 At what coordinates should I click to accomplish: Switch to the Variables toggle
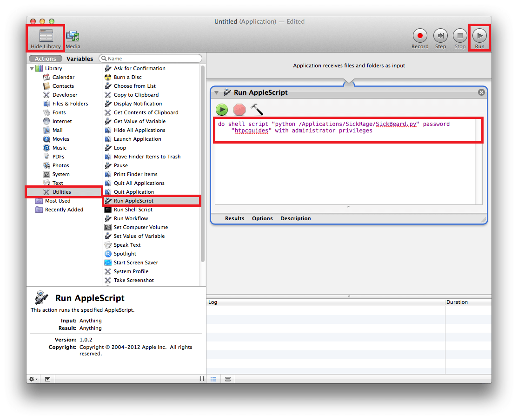pos(80,59)
